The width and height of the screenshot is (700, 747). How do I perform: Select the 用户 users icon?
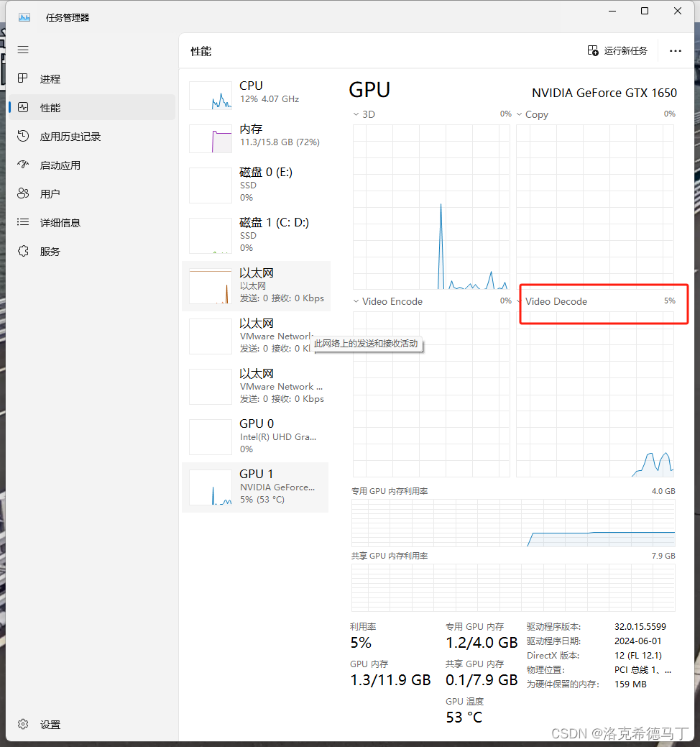[x=24, y=193]
